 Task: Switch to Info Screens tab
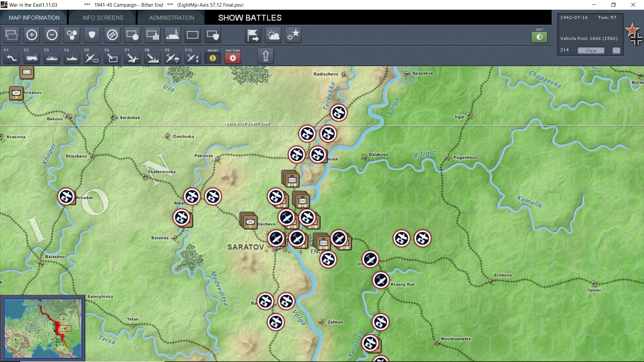coord(103,18)
